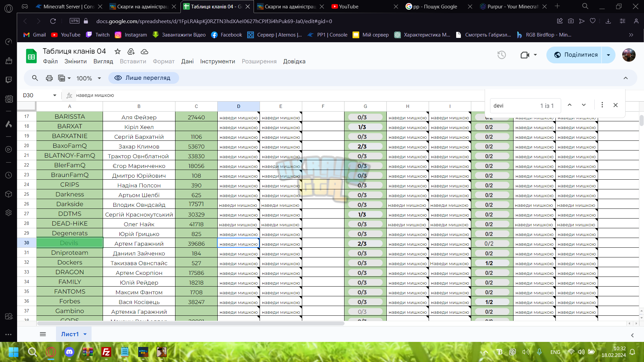Collapse side panel chevron at bottom right
Viewport: 644px width, 362px height.
[632, 335]
